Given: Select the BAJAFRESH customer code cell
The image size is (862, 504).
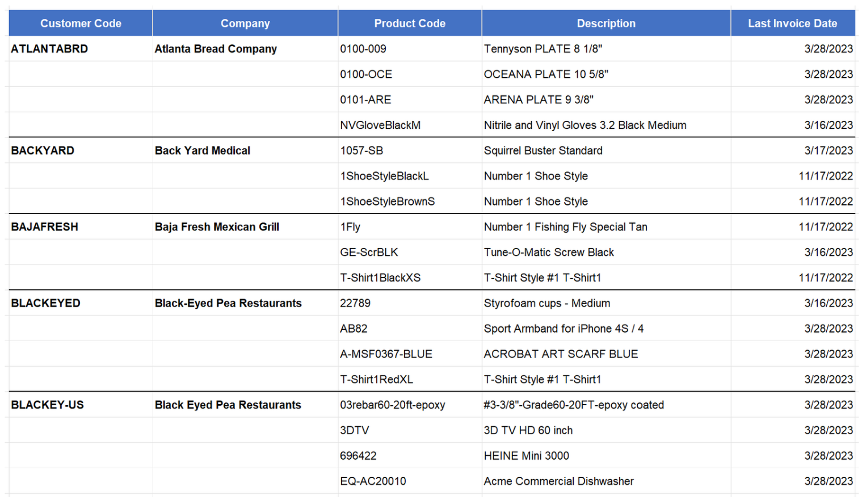Looking at the screenshot, I should [x=45, y=227].
